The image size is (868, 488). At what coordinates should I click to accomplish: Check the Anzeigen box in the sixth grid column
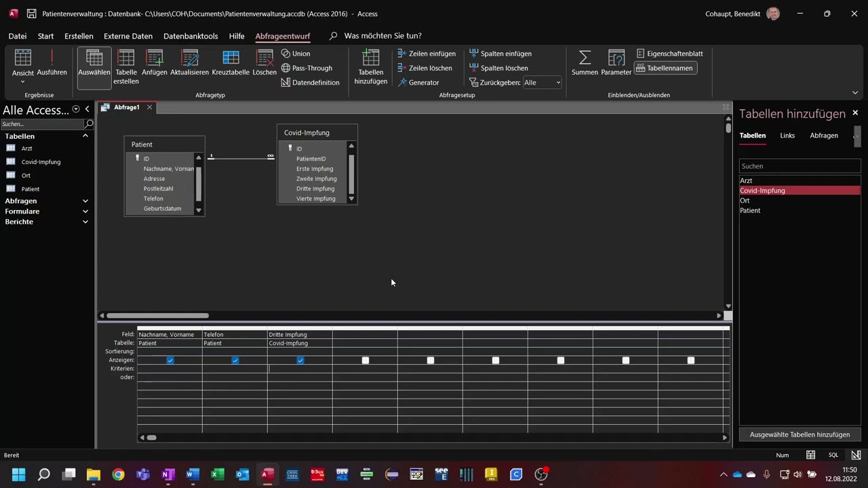point(496,361)
